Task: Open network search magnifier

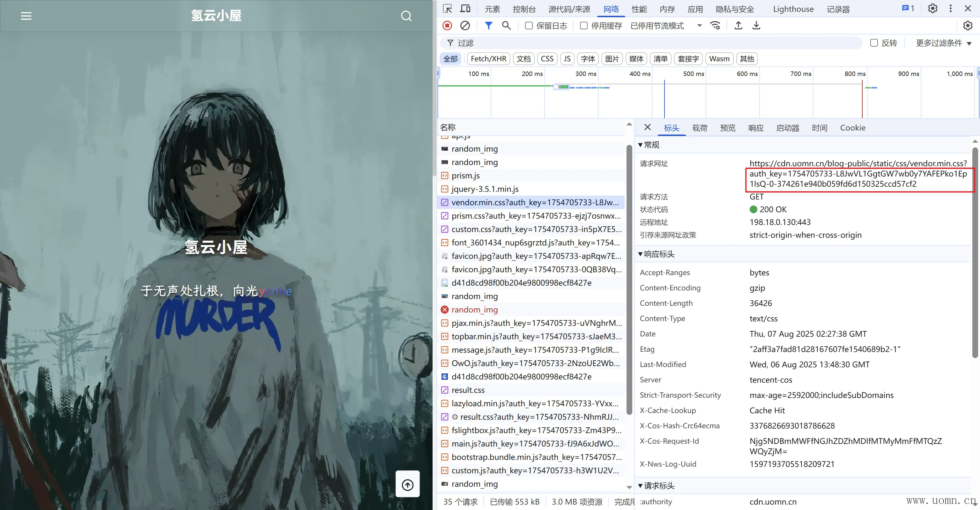Action: pos(506,26)
